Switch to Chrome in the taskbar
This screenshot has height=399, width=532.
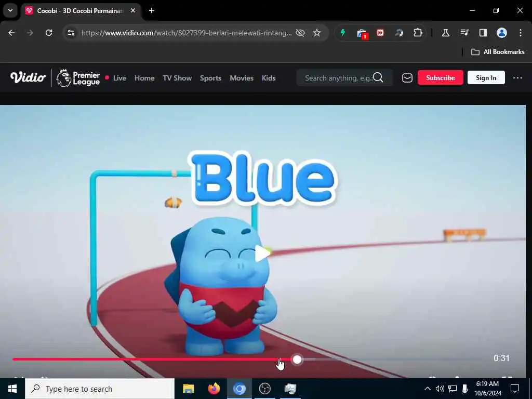[x=239, y=389]
